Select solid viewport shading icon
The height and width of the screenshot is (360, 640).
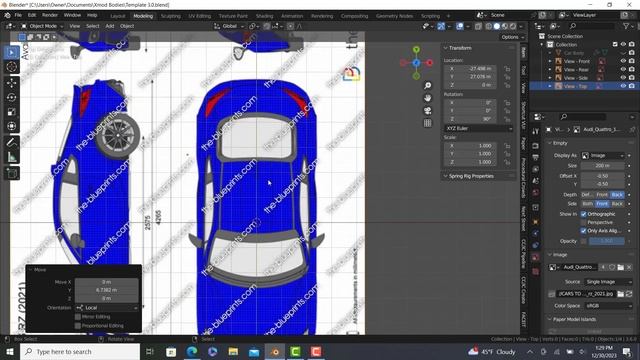pos(497,26)
